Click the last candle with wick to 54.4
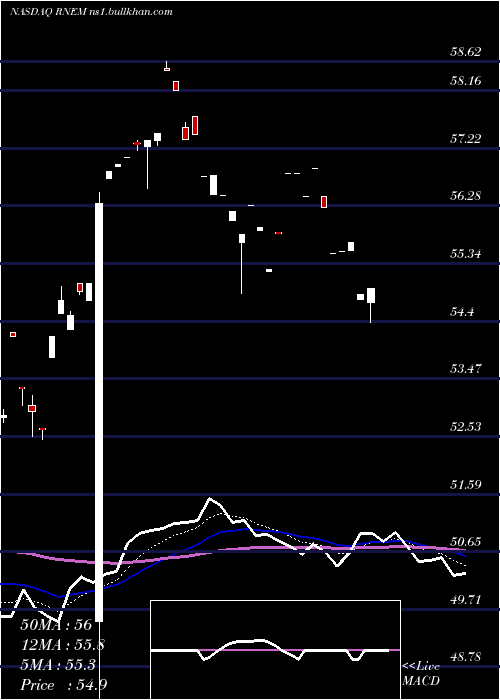Screen dimensions: 500x700 tap(371, 304)
